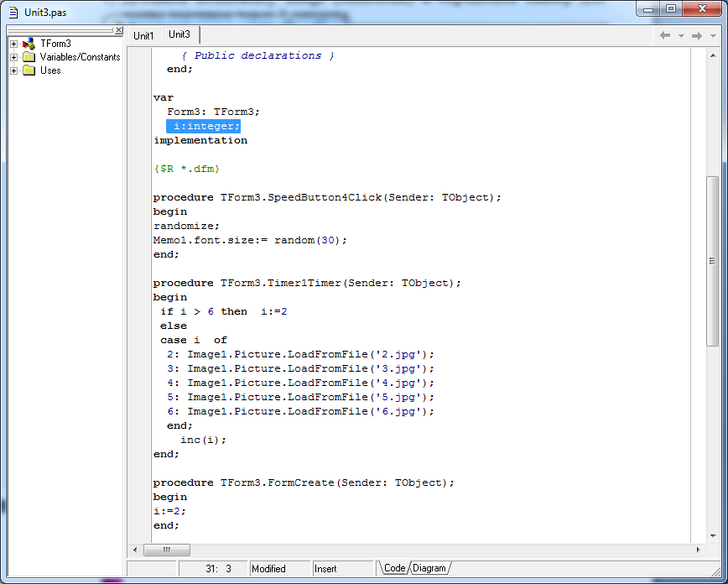Click the Form3: TForm3; declaration
Viewport: 728px width, 584px height.
(214, 112)
